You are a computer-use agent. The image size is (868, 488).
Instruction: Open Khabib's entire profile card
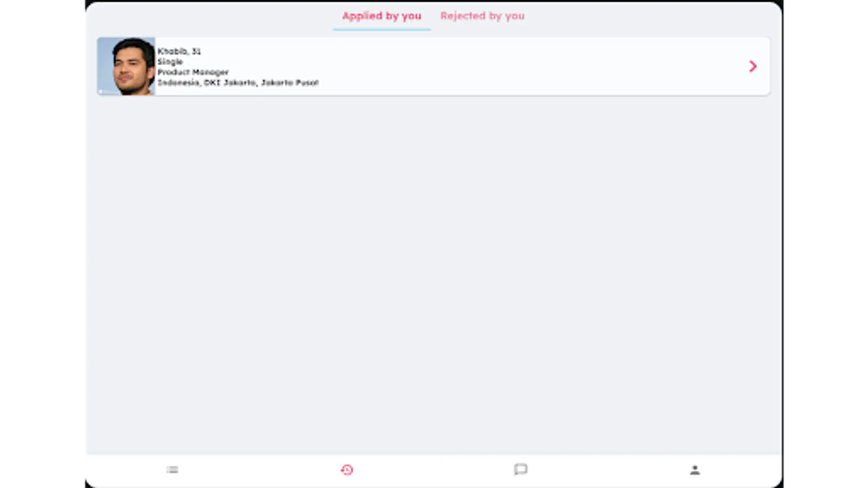click(434, 66)
